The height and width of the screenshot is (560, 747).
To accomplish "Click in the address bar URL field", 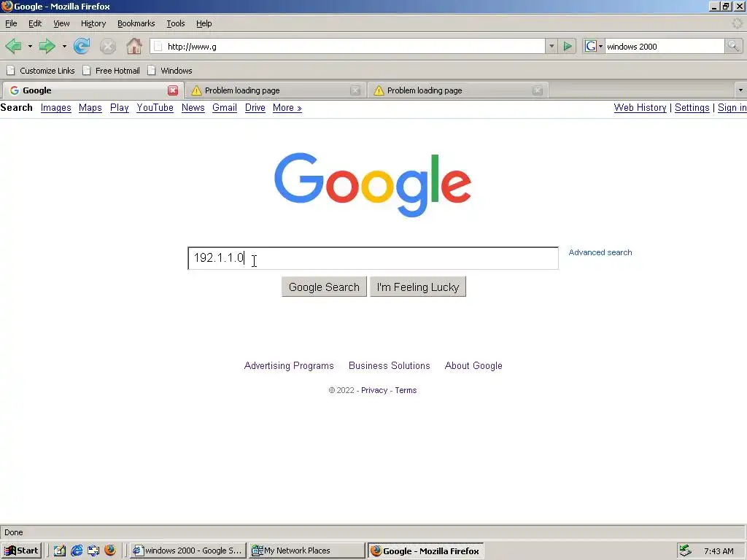I will (348, 46).
